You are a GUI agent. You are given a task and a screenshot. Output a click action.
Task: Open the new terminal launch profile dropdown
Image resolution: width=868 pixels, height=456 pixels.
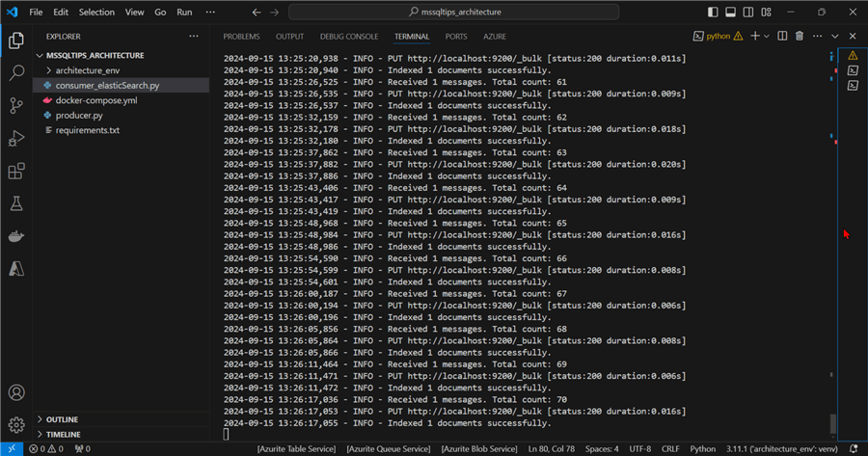(x=767, y=36)
